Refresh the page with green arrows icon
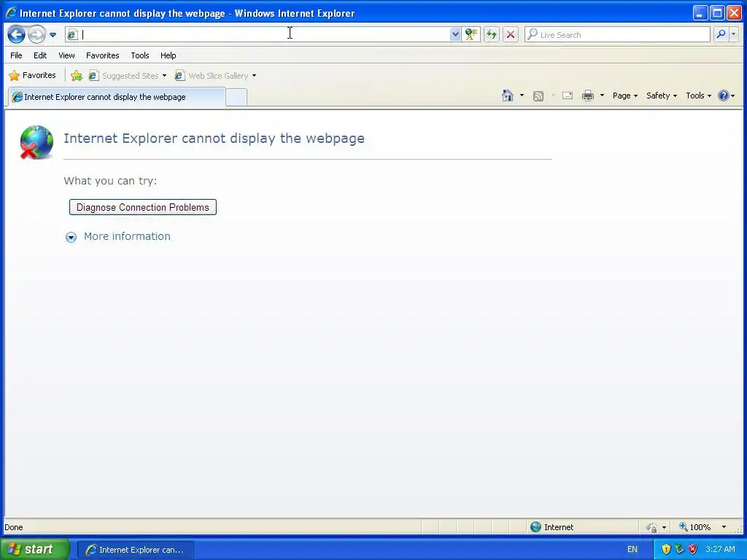 point(492,34)
